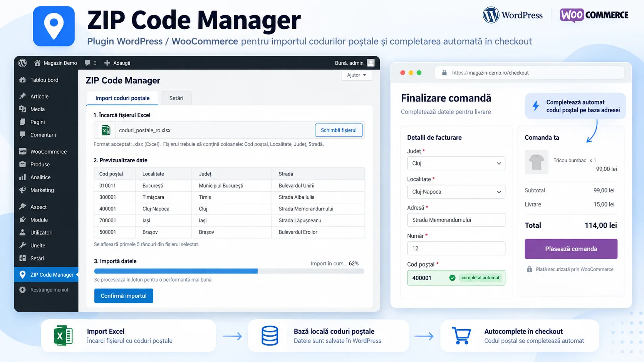Screen dimensions: 644x362
Task: Click the import progress bar
Action: [x=229, y=271]
